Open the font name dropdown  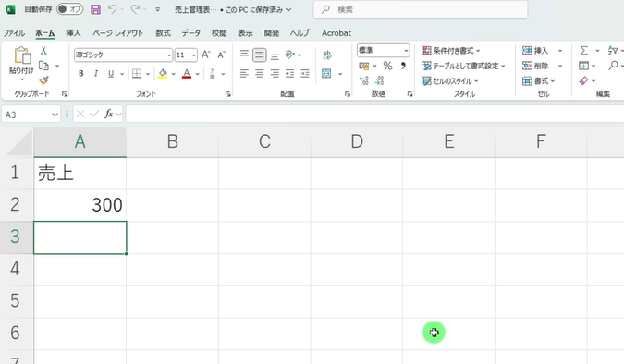[169, 55]
